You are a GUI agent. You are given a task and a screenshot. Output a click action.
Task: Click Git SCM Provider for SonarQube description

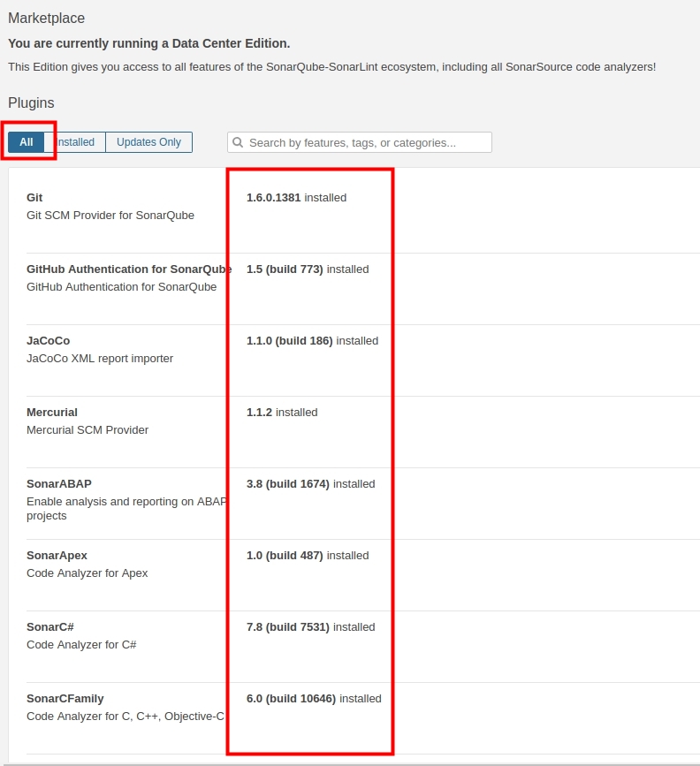click(110, 216)
